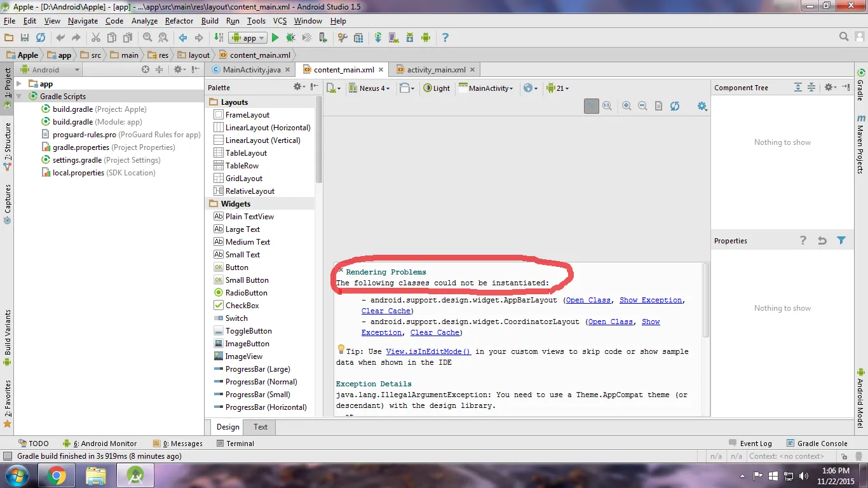Run the app with green play button
The image size is (868, 488).
tap(275, 38)
